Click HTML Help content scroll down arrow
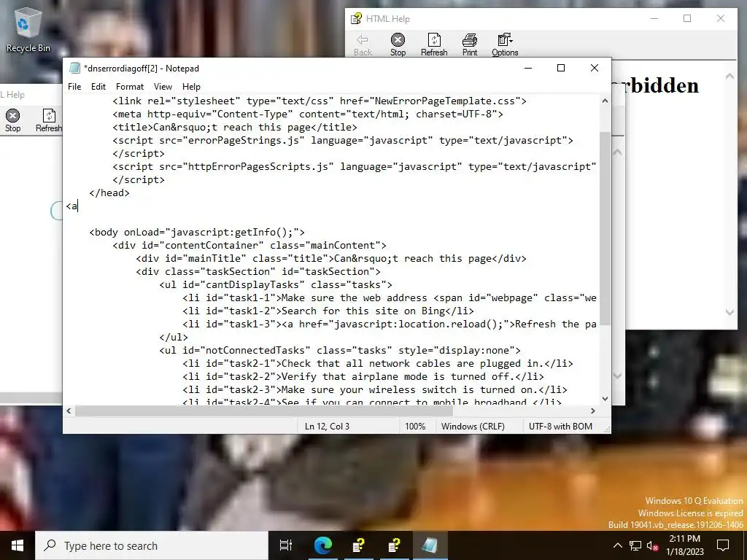The width and height of the screenshot is (747, 560). pyautogui.click(x=729, y=312)
